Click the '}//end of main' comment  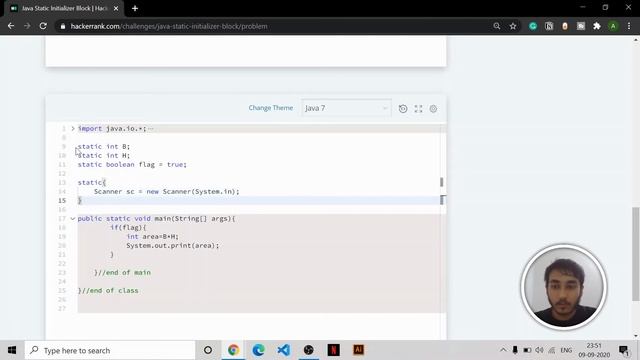coord(122,272)
